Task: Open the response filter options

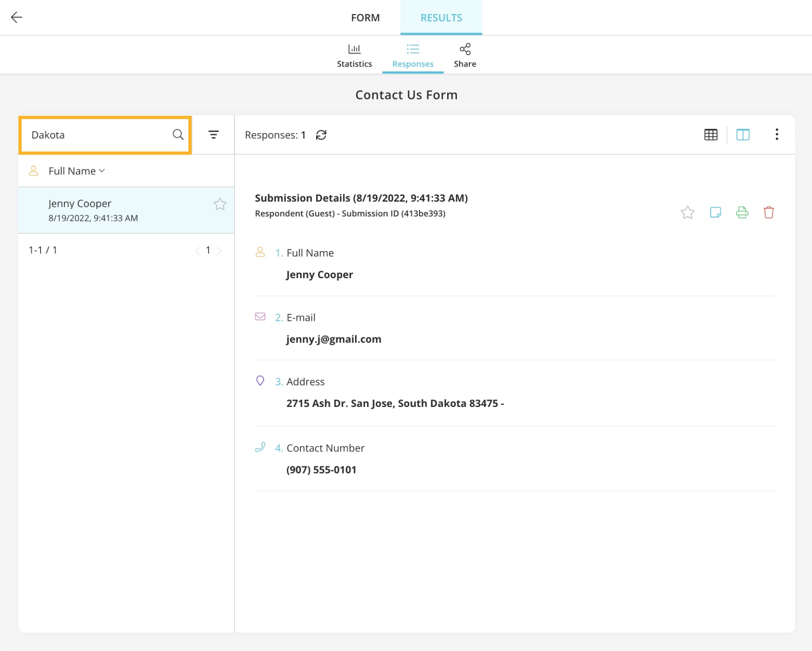Action: (x=213, y=134)
